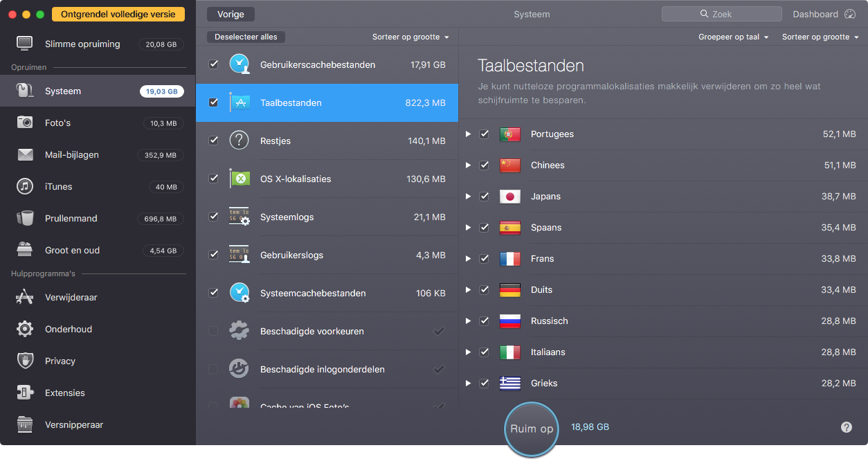
Task: Uncheck the Gebruikerscachebestanden checkbox
Action: coord(213,64)
